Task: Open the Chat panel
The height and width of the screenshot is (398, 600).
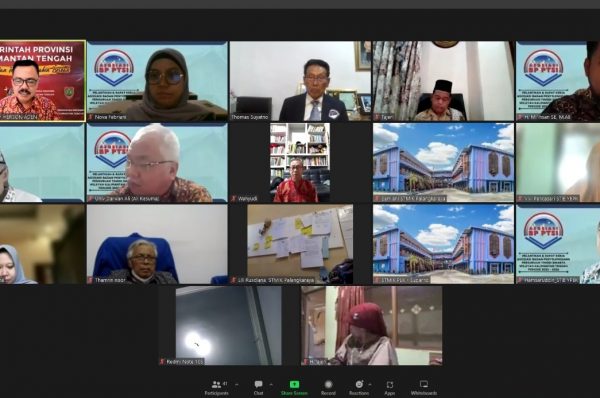Action: [x=258, y=387]
